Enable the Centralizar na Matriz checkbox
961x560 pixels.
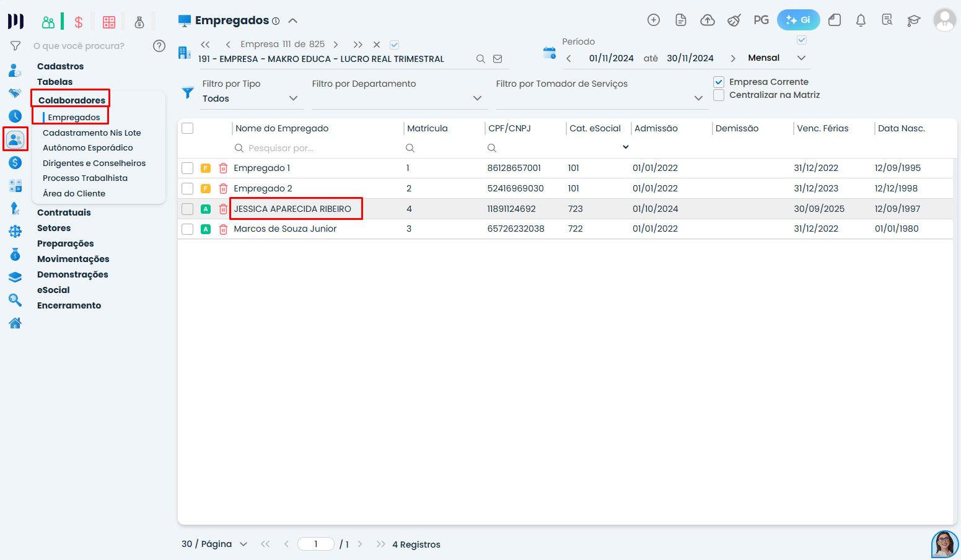coord(719,95)
